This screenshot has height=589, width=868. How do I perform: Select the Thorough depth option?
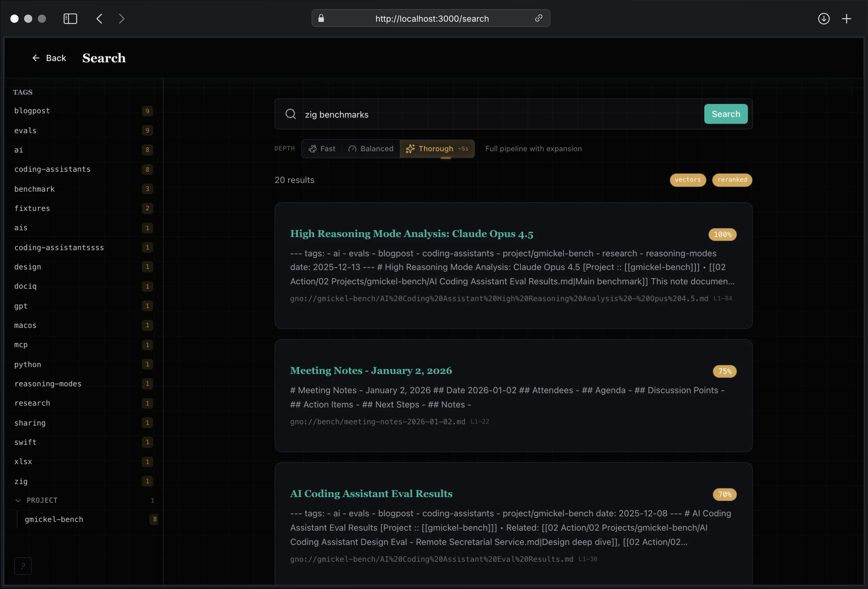tap(437, 149)
